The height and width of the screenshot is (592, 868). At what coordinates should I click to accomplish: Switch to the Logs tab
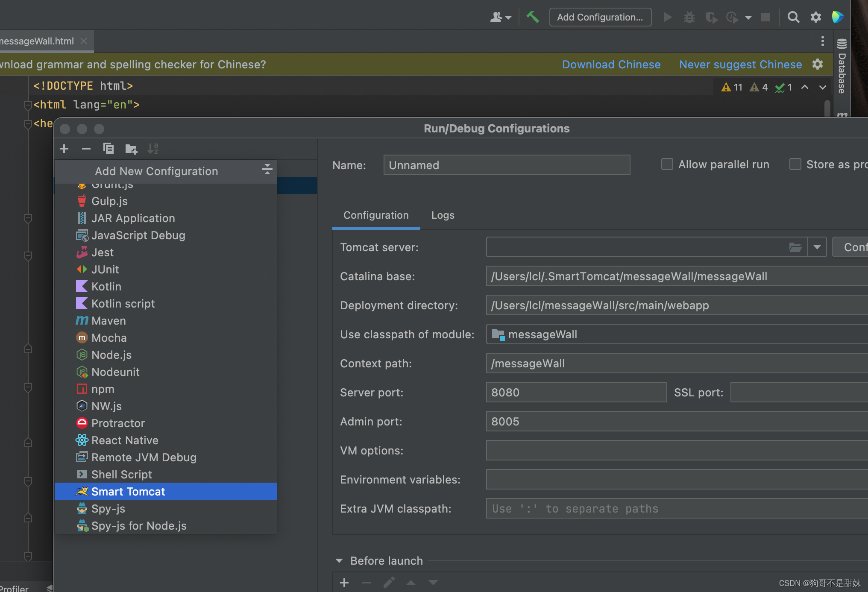443,215
